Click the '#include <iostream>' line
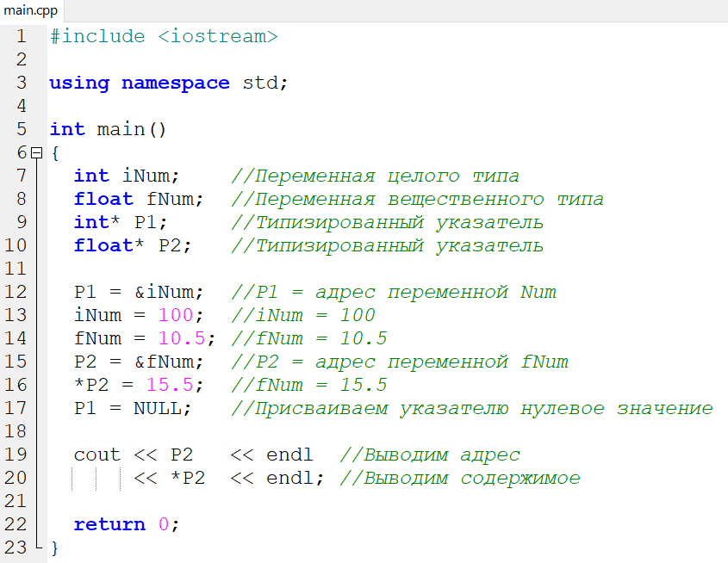The width and height of the screenshot is (728, 563). pos(164,36)
